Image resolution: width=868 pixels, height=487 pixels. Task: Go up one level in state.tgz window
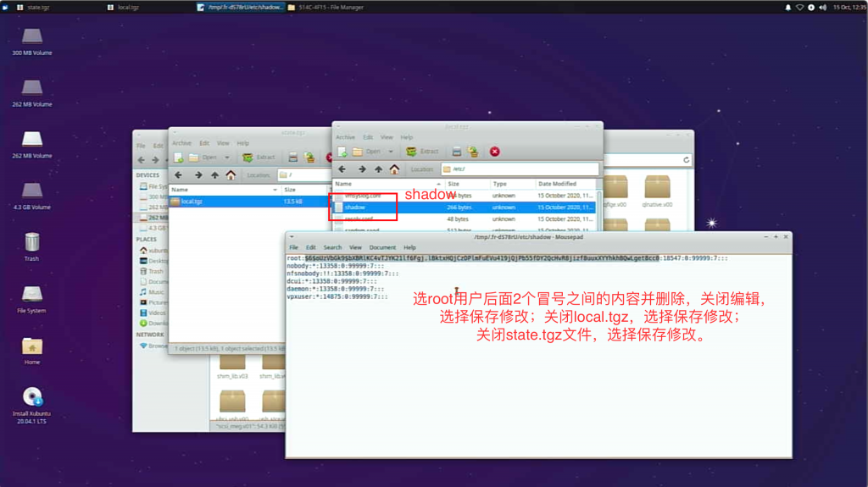tap(214, 175)
